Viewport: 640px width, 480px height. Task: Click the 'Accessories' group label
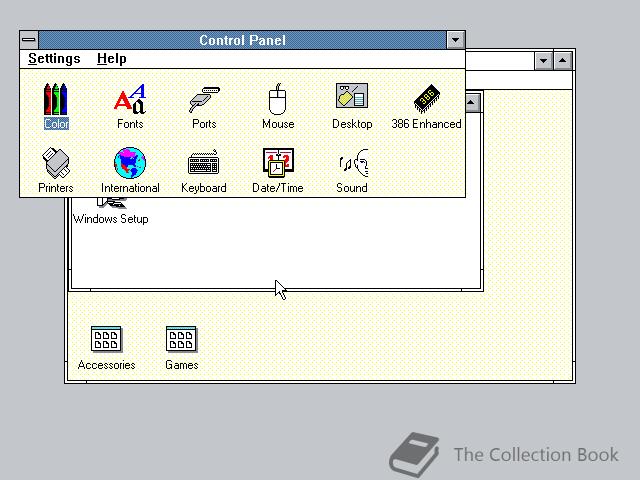(107, 365)
